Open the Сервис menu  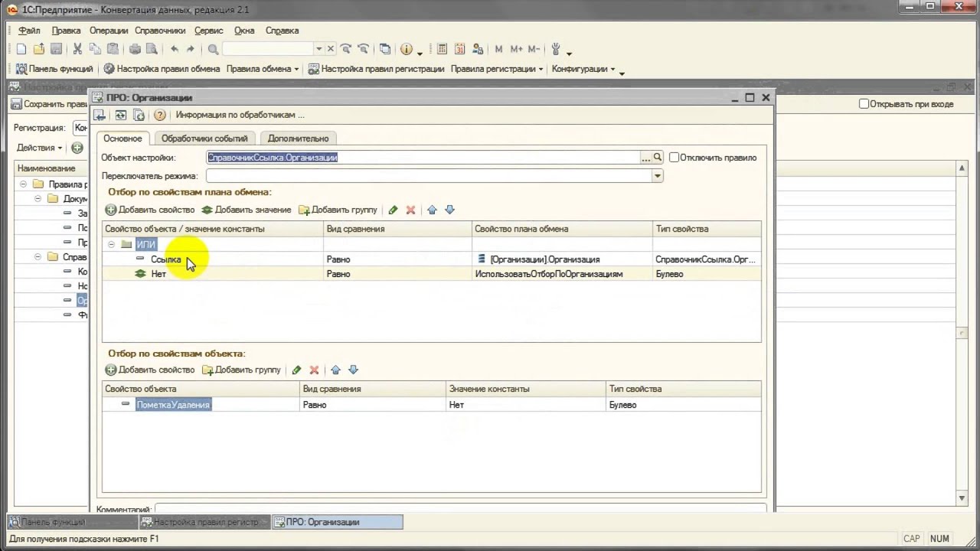[208, 31]
